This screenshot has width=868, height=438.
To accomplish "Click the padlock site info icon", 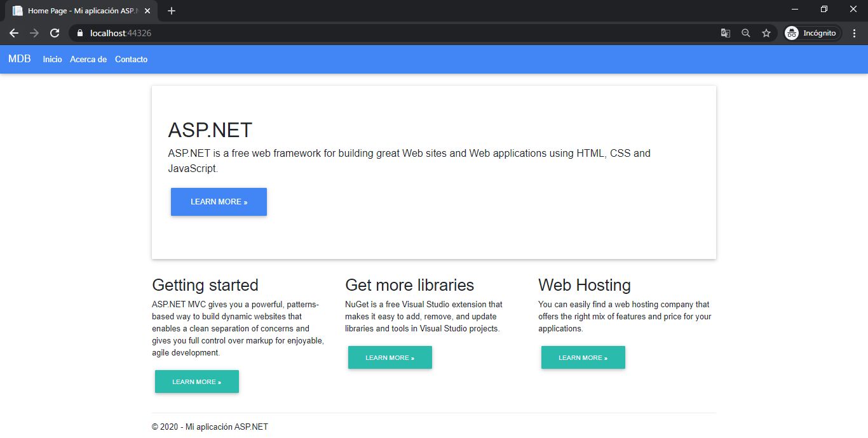I will click(x=79, y=33).
